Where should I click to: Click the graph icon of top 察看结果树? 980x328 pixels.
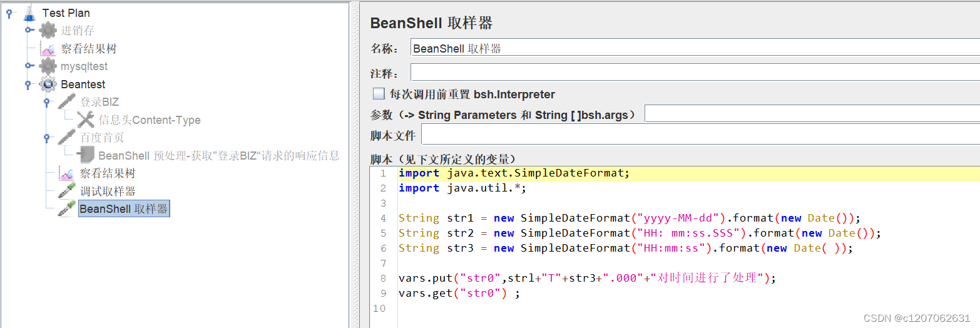[x=48, y=48]
